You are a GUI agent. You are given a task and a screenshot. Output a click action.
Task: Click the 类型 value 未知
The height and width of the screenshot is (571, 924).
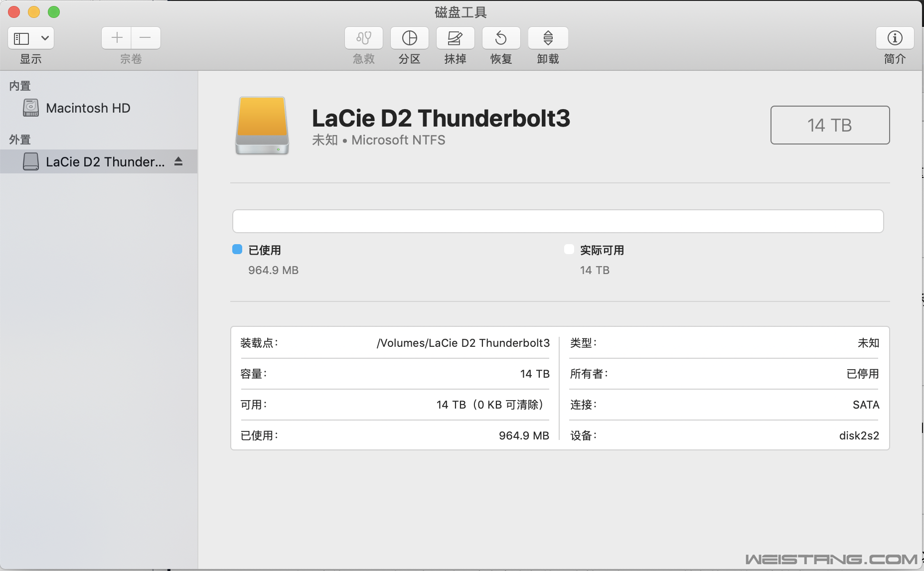click(x=868, y=343)
